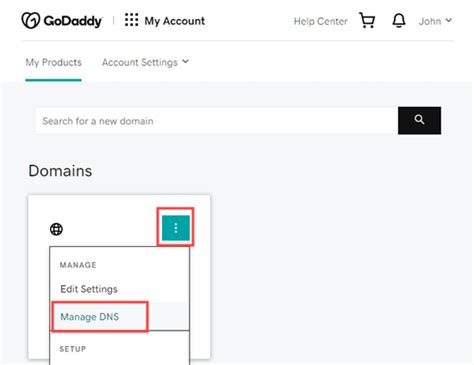Click the My Account header link
This screenshot has width=474, height=365.
click(175, 21)
